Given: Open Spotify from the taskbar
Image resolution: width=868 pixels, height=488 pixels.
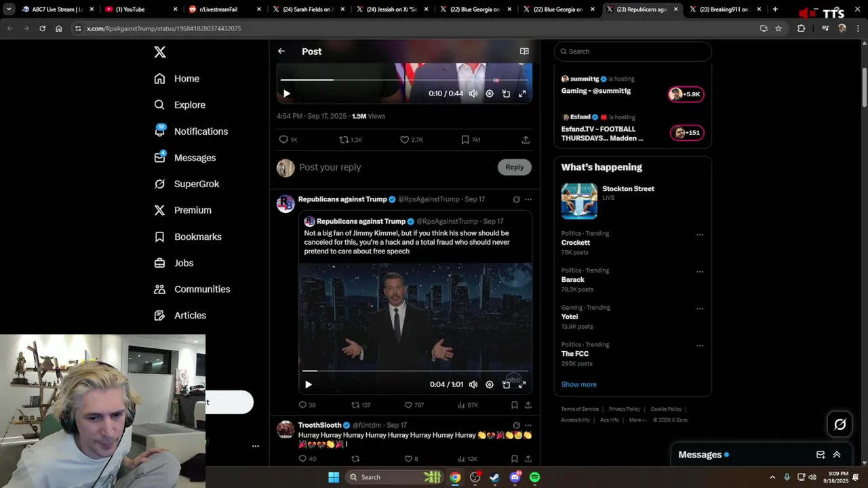Looking at the screenshot, I should [x=534, y=477].
